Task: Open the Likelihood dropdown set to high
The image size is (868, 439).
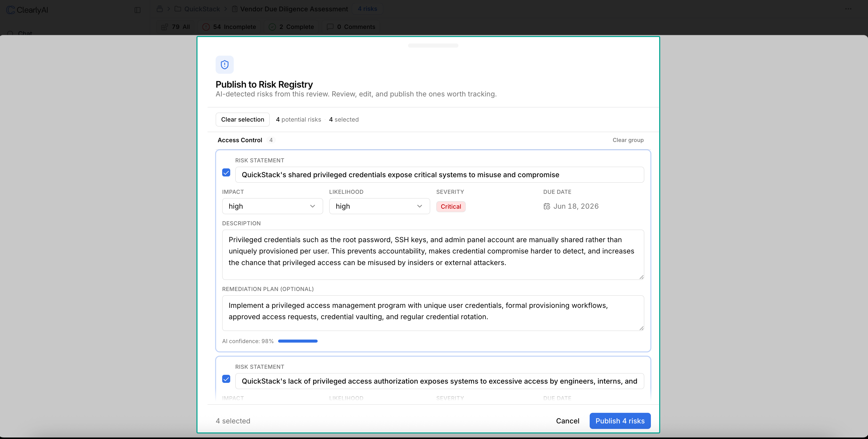Action: [x=379, y=206]
